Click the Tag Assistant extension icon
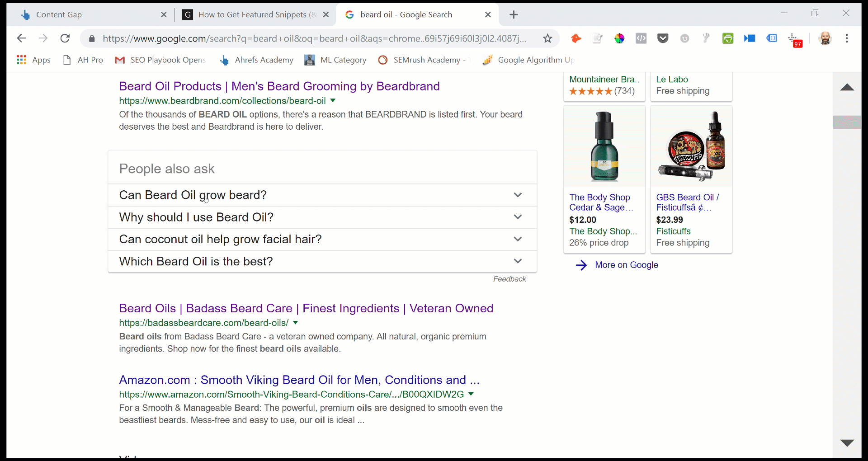The image size is (868, 461). pos(772,38)
